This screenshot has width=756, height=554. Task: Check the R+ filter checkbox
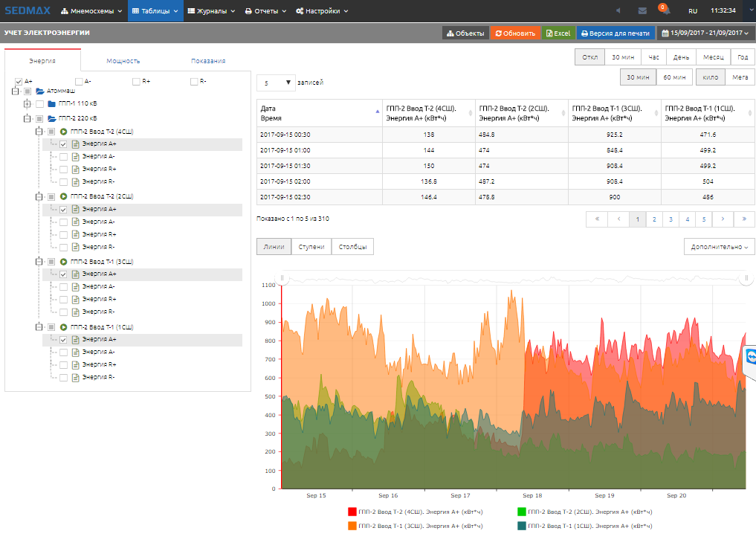pos(136,81)
